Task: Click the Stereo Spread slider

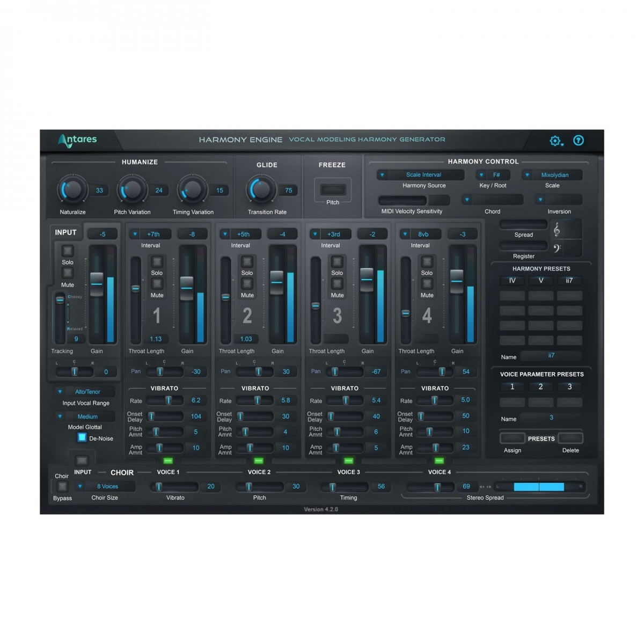Action: 539,487
